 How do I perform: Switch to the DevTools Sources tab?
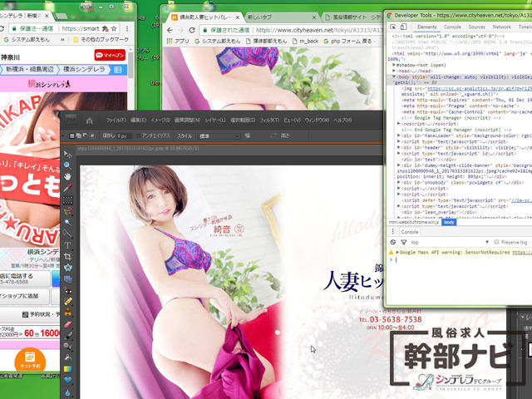(476, 27)
